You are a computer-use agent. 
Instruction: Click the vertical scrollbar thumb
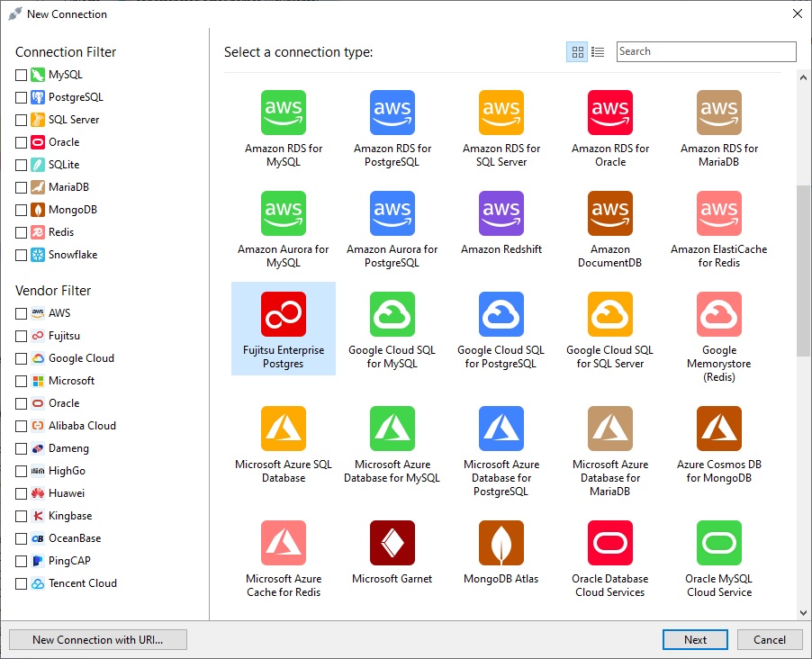(803, 270)
